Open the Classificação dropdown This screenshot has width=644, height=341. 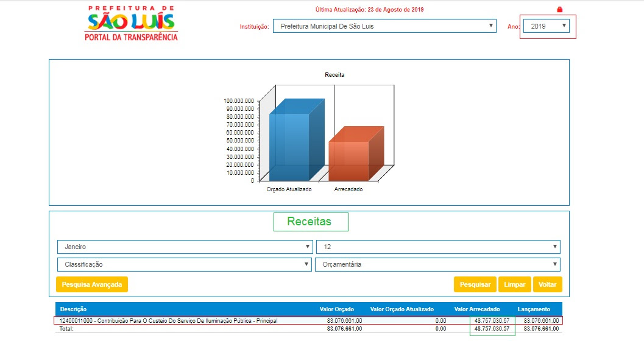[x=185, y=264]
